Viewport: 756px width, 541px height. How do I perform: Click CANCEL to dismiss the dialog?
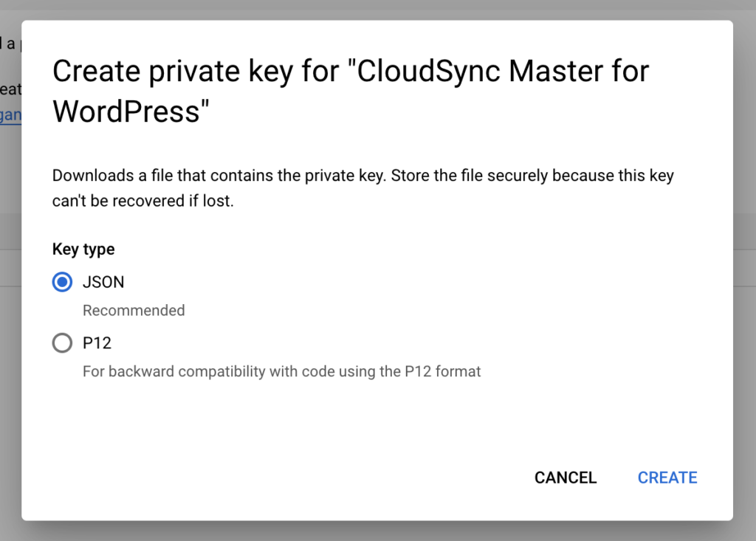(565, 478)
